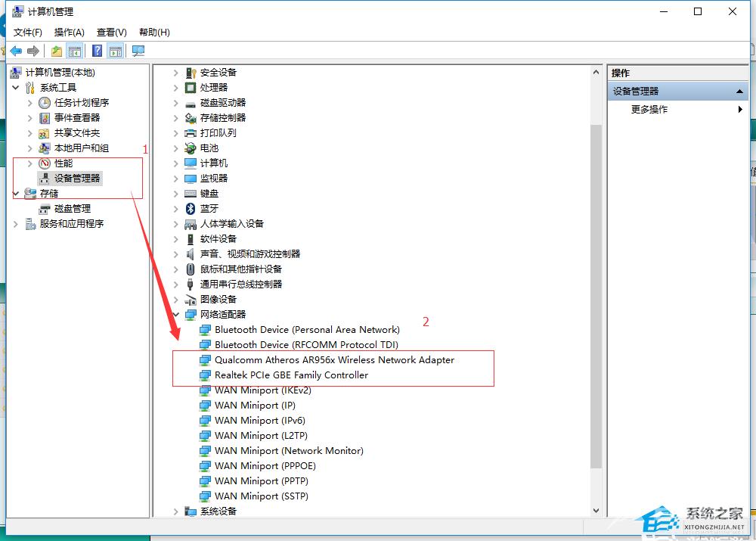Select Qualcomm Atheros AR956x Wireless Network Adapter
756x541 pixels.
coord(334,359)
